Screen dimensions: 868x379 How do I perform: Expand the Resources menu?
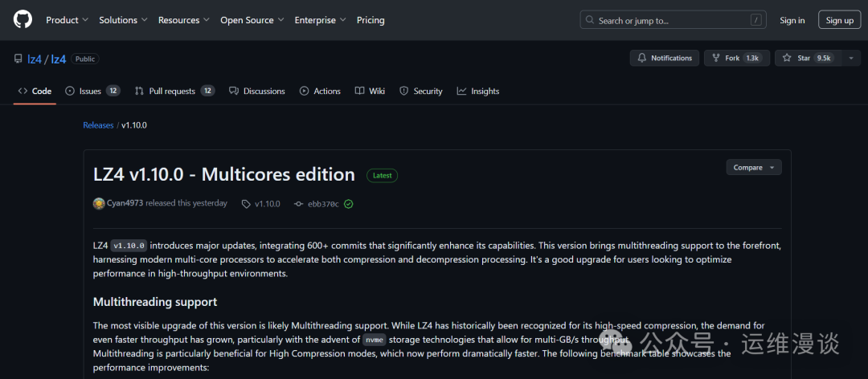pos(184,20)
